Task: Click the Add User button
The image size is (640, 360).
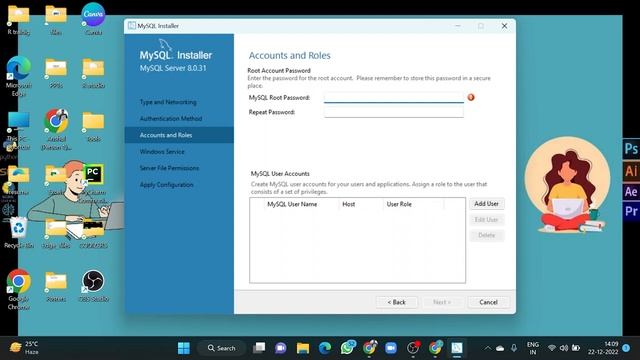Action: [x=486, y=204]
